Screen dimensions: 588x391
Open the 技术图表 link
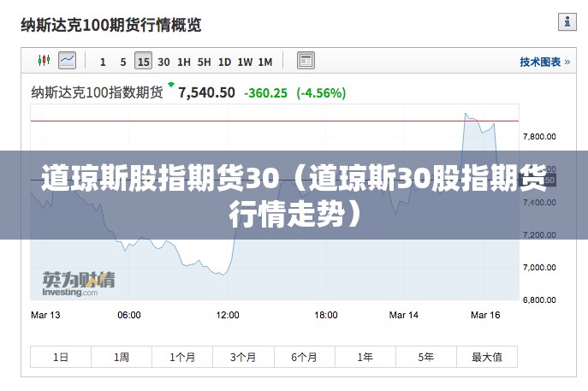point(544,62)
